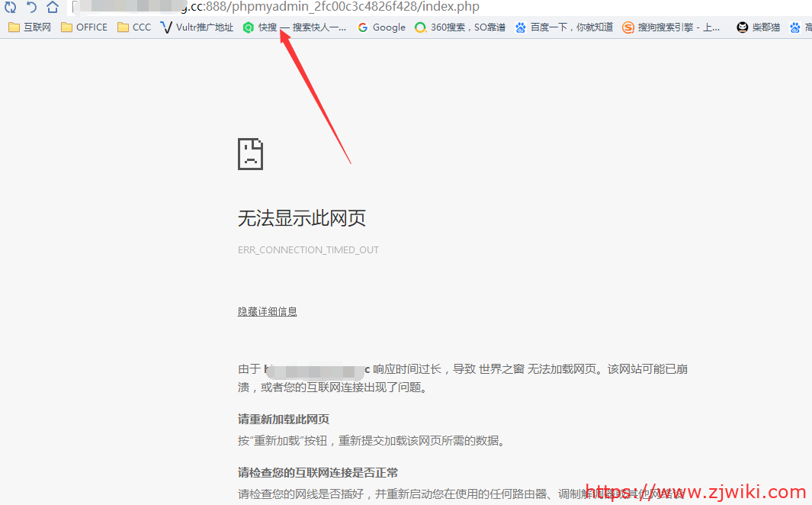Click the 快搜 green bookmark icon
This screenshot has width=812, height=505.
(248, 27)
